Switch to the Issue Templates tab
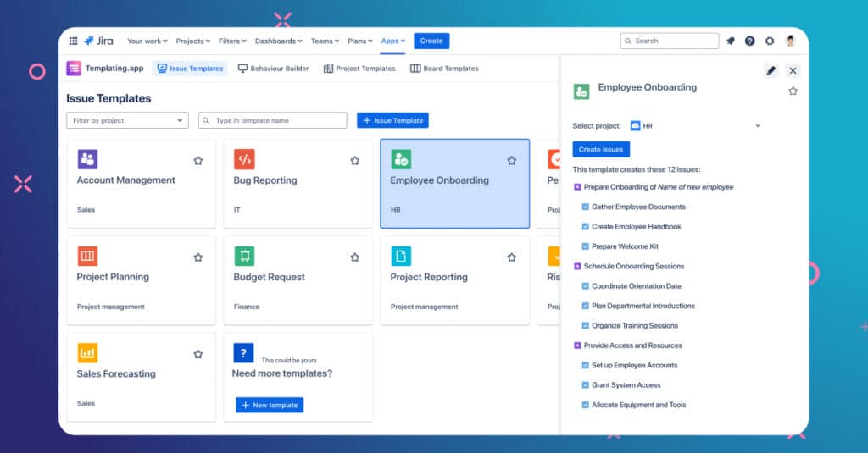 coord(191,68)
